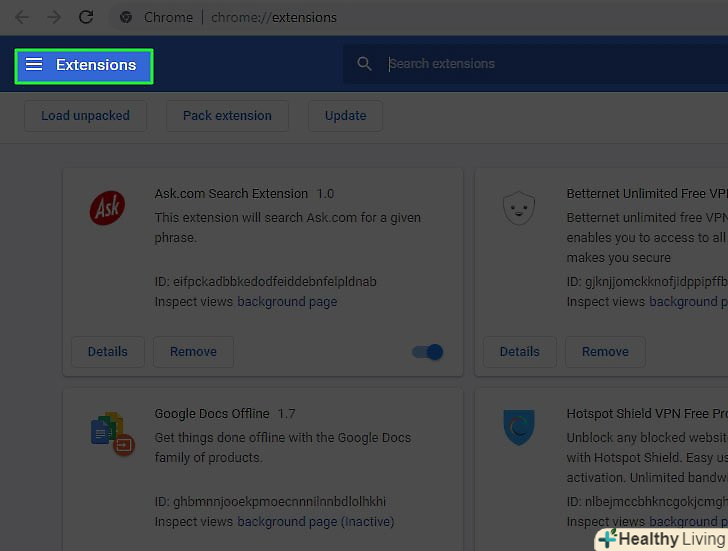Click the Chrome site info icon

click(x=125, y=18)
